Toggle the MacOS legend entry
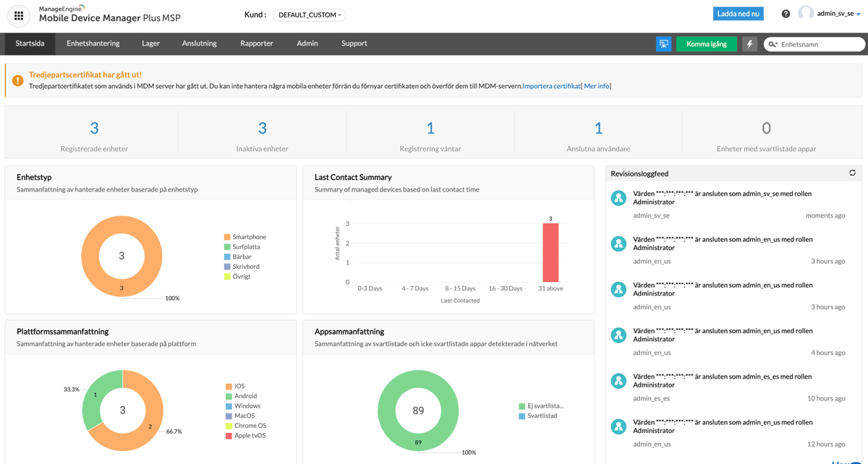 241,416
